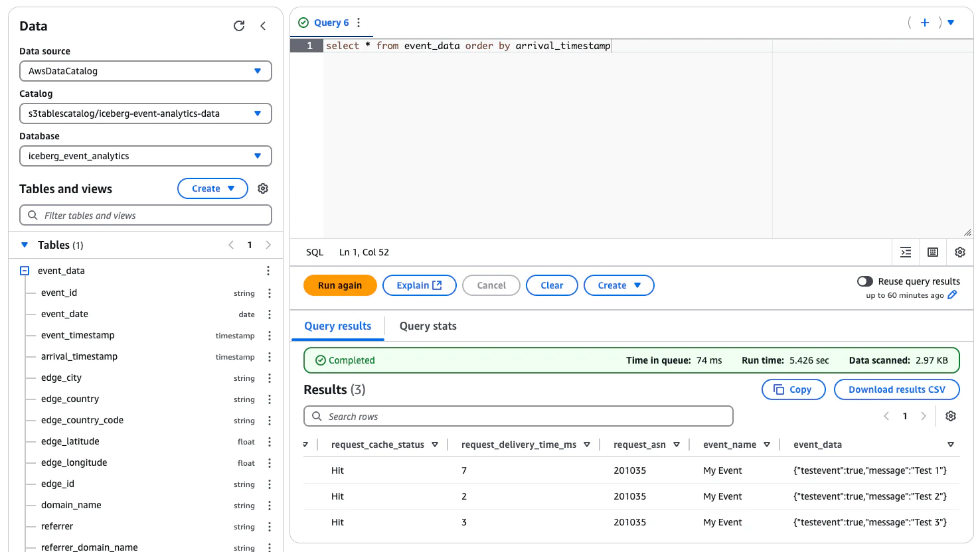Image resolution: width=980 pixels, height=552 pixels.
Task: Open edge_id column actions menu
Action: pos(270,484)
